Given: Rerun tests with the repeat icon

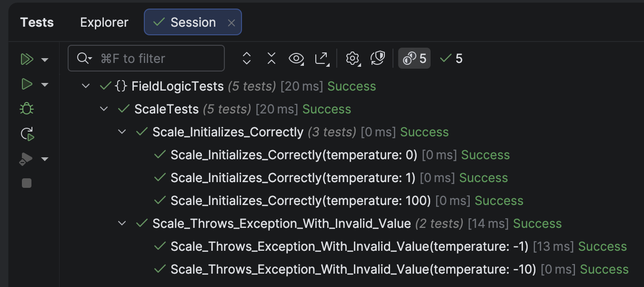Looking at the screenshot, I should [27, 133].
